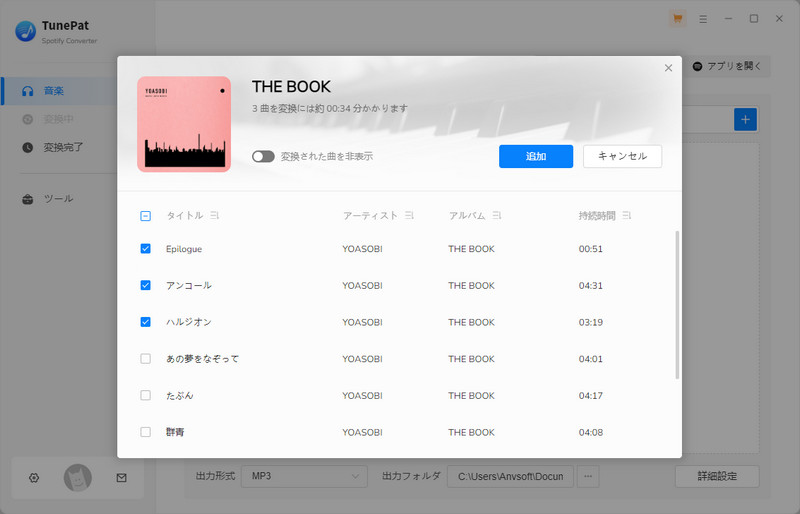Select 音楽 in the sidebar
Screen dimensions: 800x514
click(x=59, y=91)
